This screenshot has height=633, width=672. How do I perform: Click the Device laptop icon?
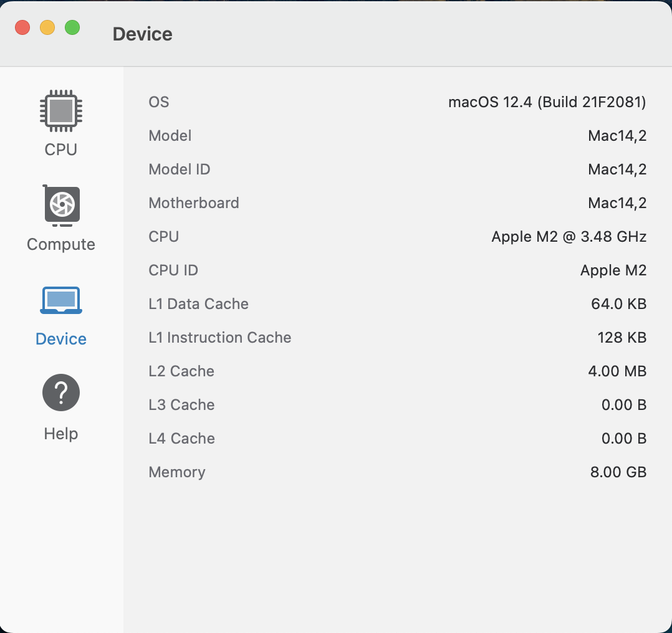click(61, 301)
